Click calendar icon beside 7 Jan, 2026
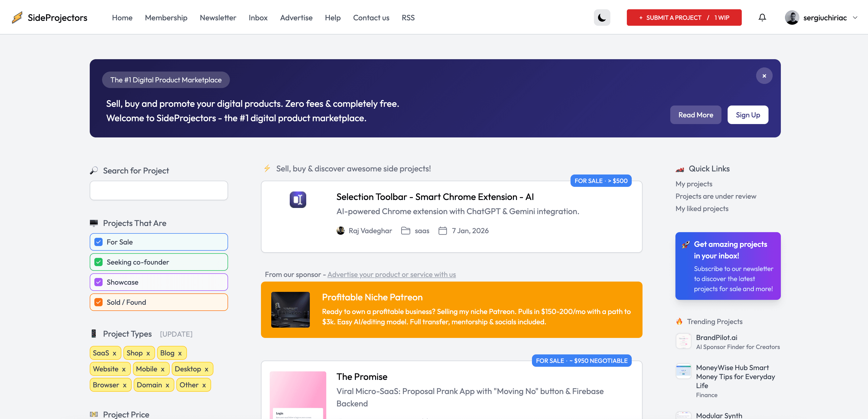Viewport: 868px width, 419px height. click(x=443, y=231)
